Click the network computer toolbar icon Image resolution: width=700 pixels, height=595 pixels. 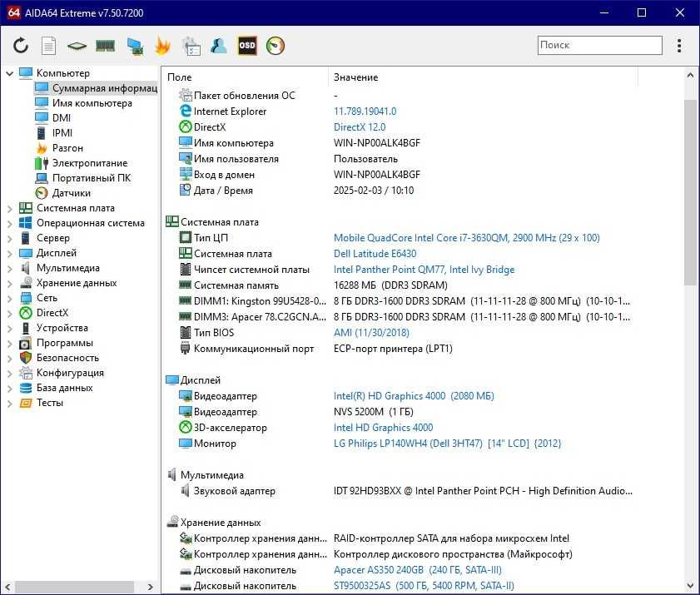tap(135, 46)
